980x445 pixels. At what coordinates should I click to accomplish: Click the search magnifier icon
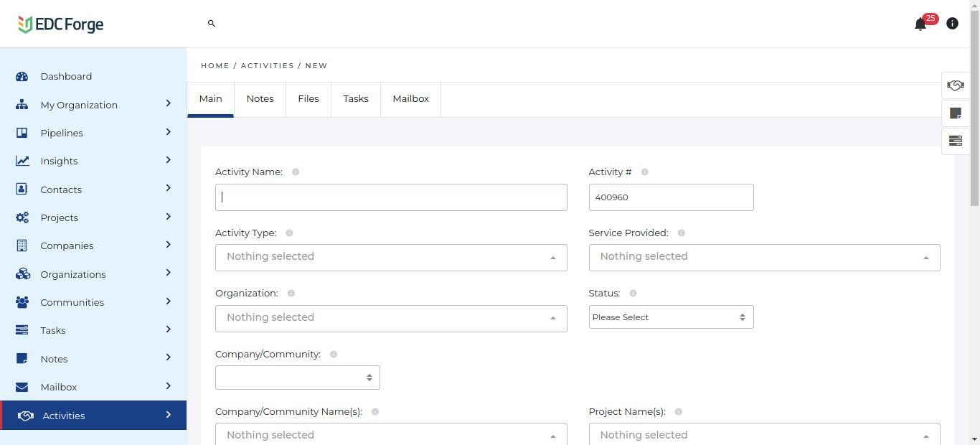pos(212,24)
